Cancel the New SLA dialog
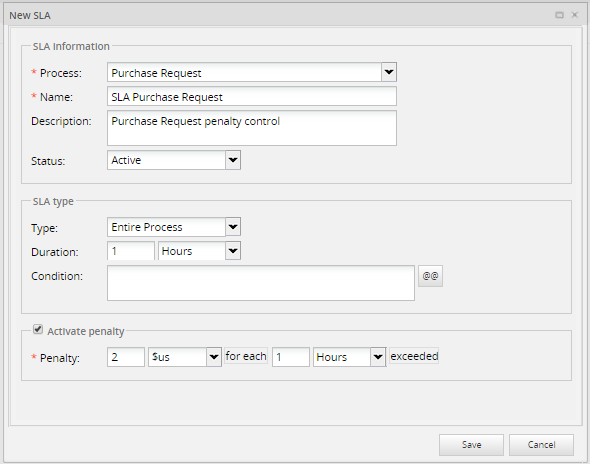The height and width of the screenshot is (464, 590). (x=541, y=445)
